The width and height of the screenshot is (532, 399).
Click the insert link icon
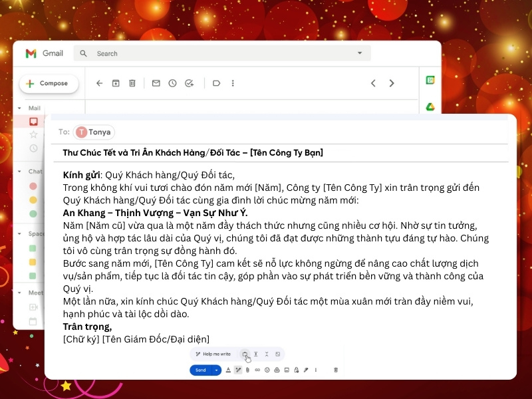pyautogui.click(x=257, y=370)
